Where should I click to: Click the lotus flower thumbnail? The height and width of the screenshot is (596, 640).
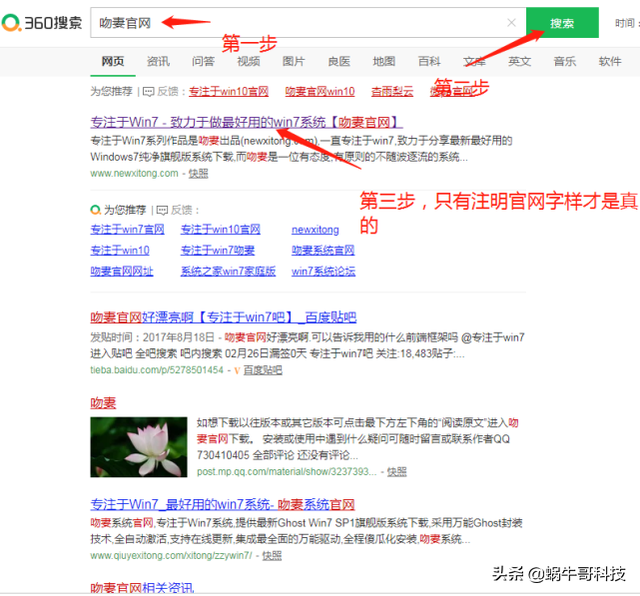(139, 447)
